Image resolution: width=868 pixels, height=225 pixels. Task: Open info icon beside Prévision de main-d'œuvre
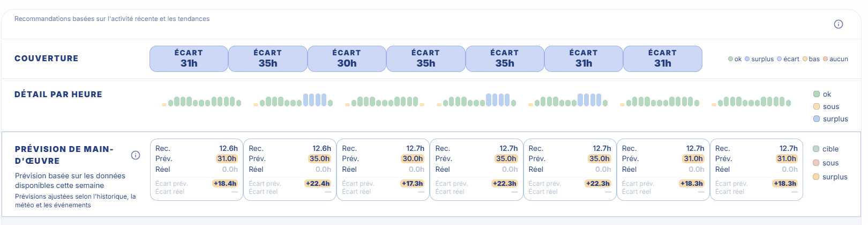click(x=136, y=155)
